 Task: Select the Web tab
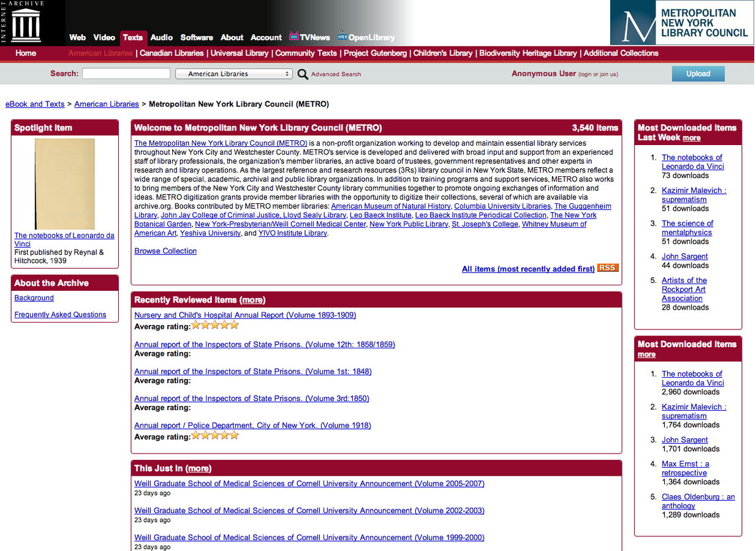pyautogui.click(x=77, y=37)
